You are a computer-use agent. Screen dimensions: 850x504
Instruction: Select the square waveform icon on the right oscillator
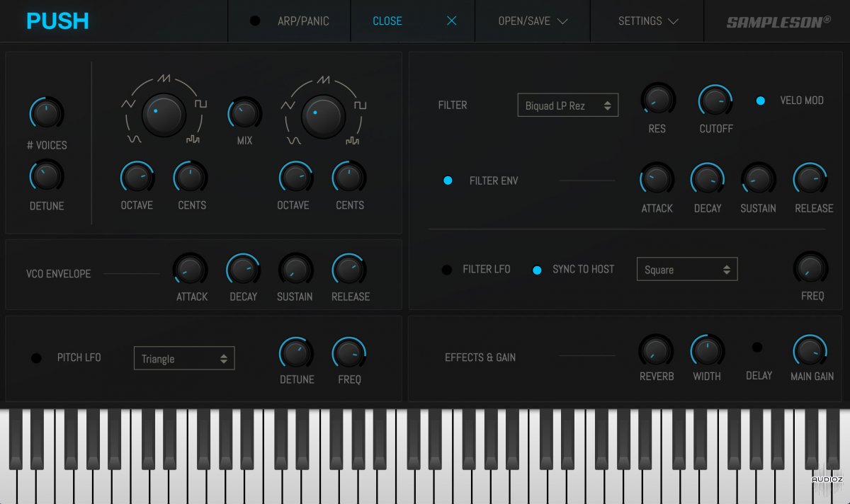point(361,105)
